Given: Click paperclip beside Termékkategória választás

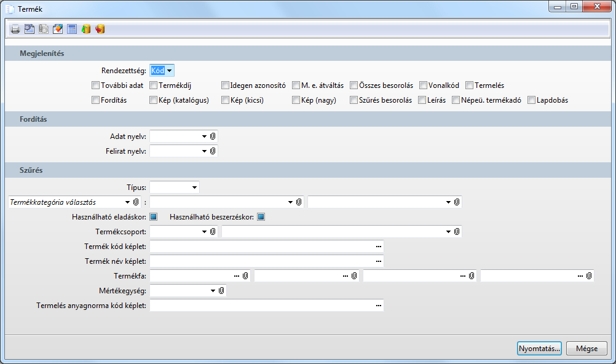Looking at the screenshot, I should [x=136, y=202].
